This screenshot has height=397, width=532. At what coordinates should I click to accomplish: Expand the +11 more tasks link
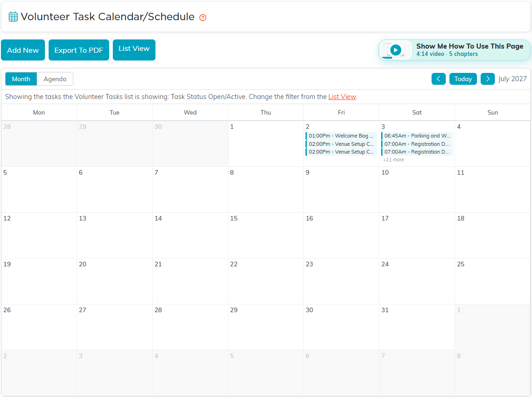pyautogui.click(x=393, y=160)
